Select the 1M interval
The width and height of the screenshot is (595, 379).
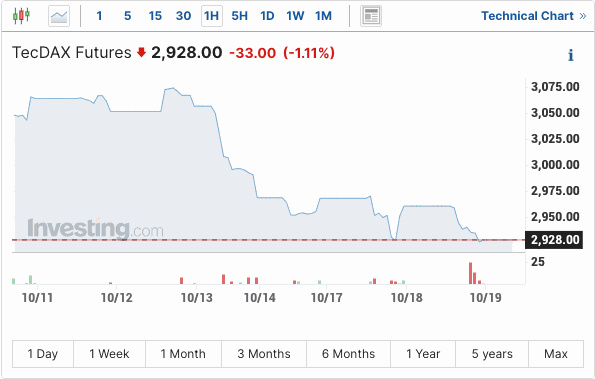[x=323, y=16]
